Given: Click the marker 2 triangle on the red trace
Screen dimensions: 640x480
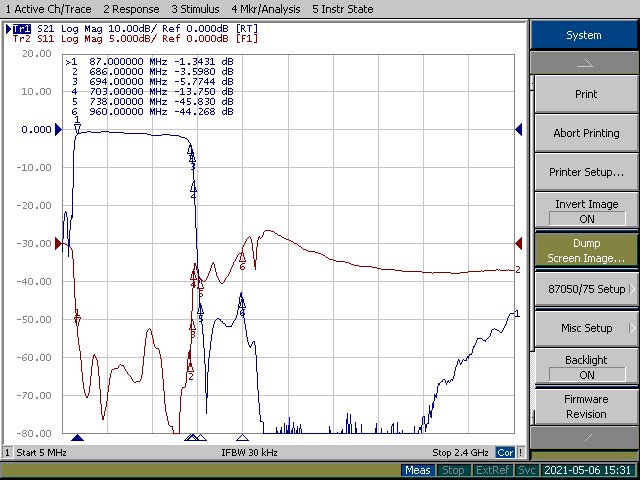Looking at the screenshot, I should point(190,366).
